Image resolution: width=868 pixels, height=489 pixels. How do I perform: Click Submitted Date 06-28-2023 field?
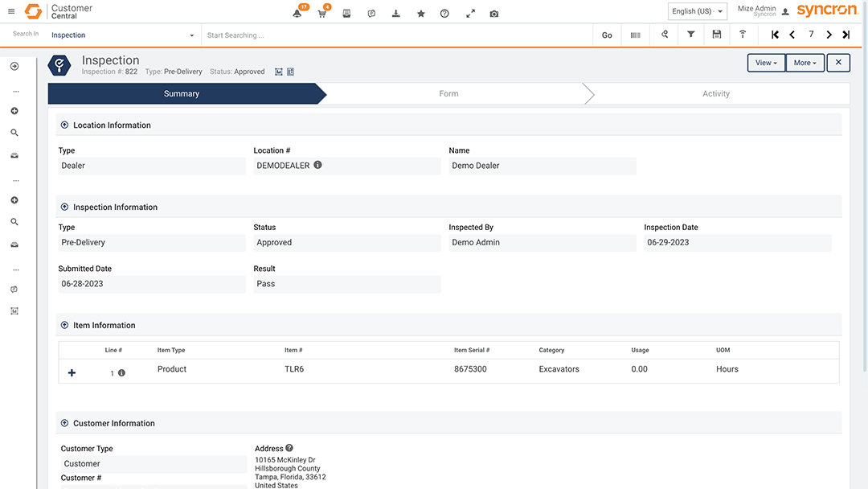pyautogui.click(x=152, y=284)
